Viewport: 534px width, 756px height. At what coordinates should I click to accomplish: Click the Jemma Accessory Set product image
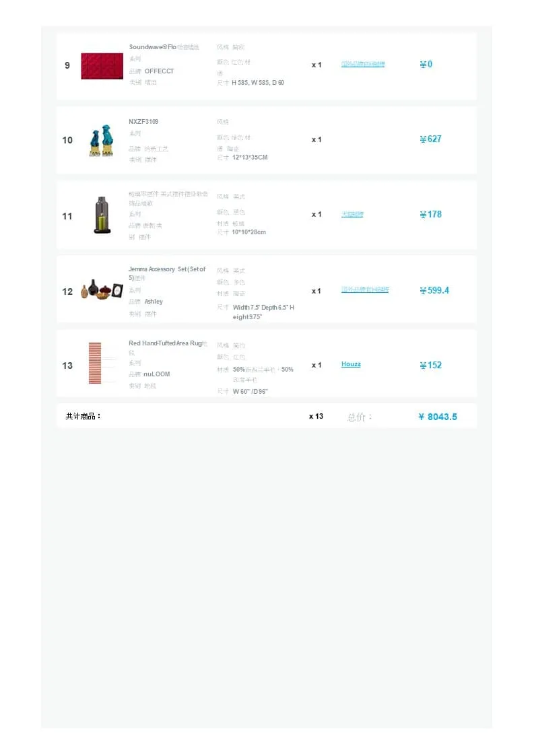[102, 290]
